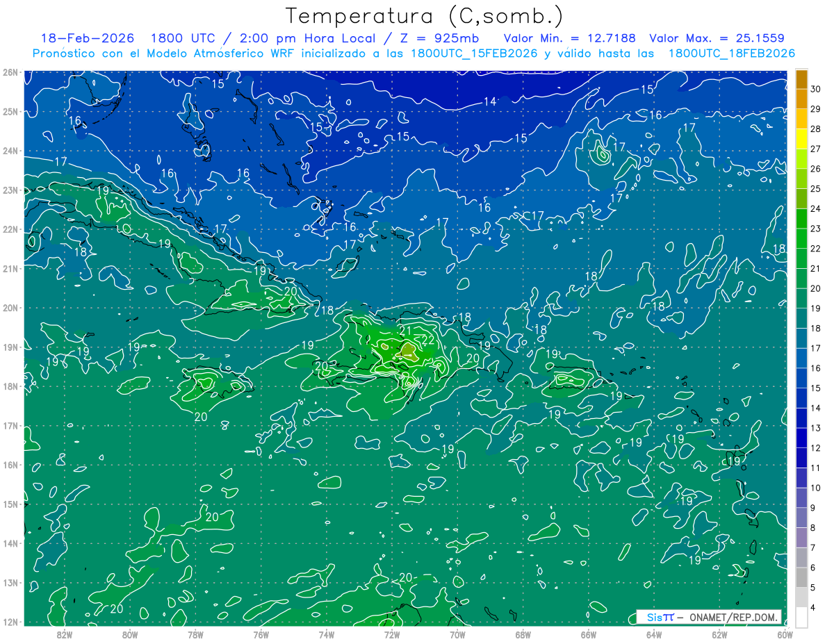This screenshot has width=834, height=644.
Task: Click the latitude axis label '24N'
Action: click(x=10, y=151)
